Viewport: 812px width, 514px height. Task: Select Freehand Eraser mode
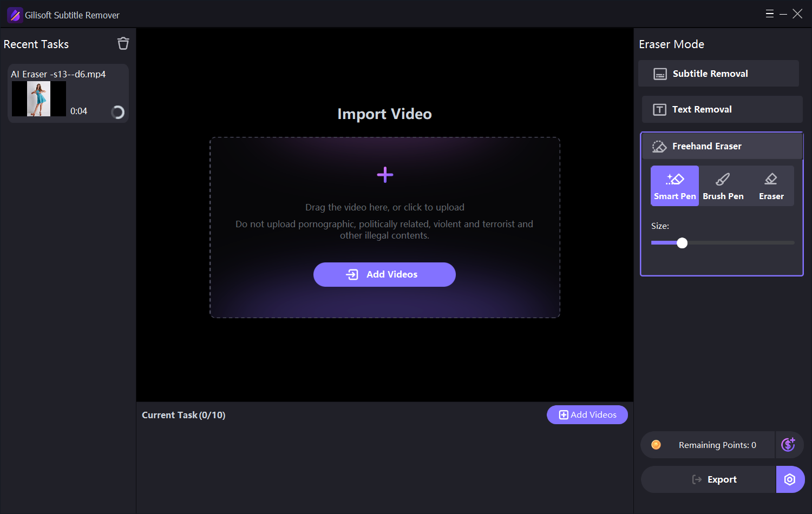pos(722,146)
